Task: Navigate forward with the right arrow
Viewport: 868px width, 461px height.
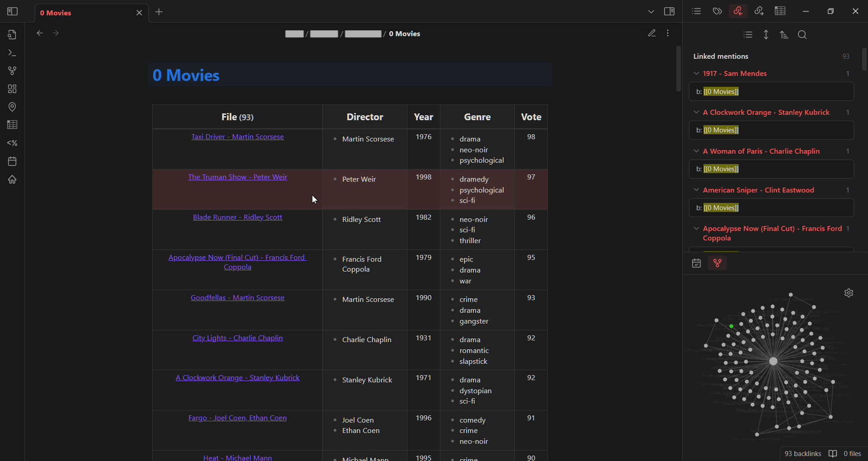Action: pyautogui.click(x=56, y=33)
